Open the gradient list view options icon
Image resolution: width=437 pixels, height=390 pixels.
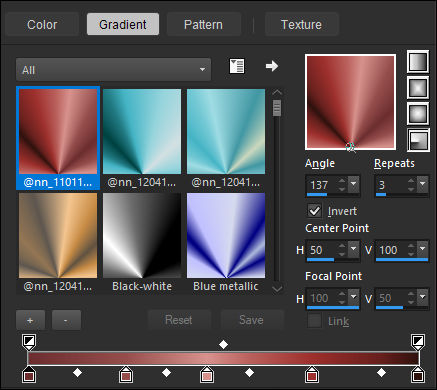point(237,66)
